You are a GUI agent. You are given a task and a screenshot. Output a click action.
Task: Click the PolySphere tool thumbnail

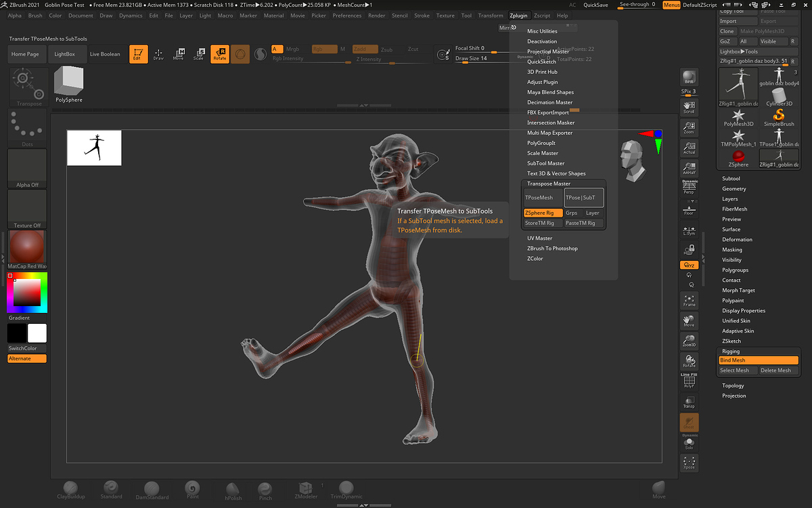tap(68, 85)
